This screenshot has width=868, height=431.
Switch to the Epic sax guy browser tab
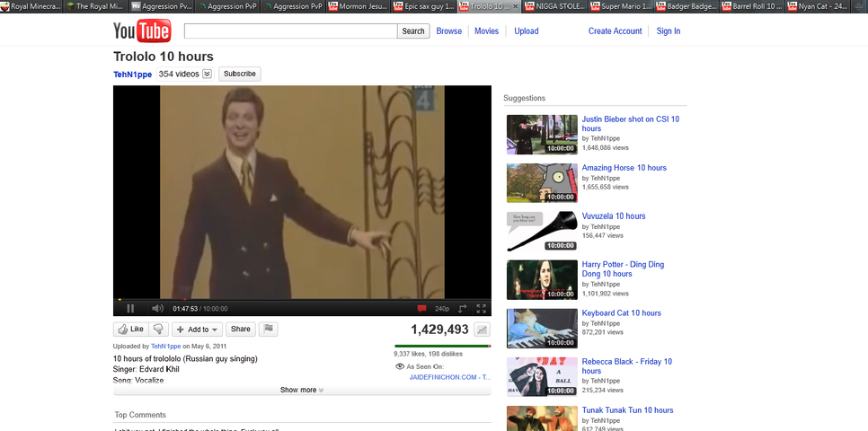424,6
